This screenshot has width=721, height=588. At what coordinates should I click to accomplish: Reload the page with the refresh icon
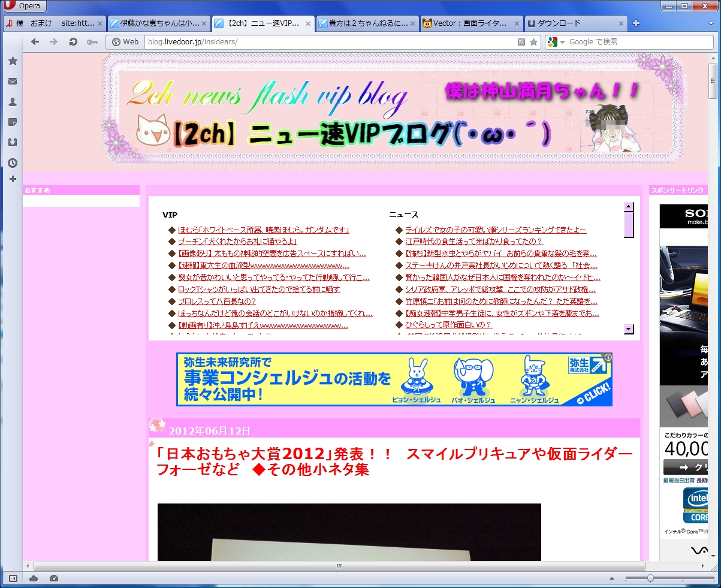pos(73,42)
